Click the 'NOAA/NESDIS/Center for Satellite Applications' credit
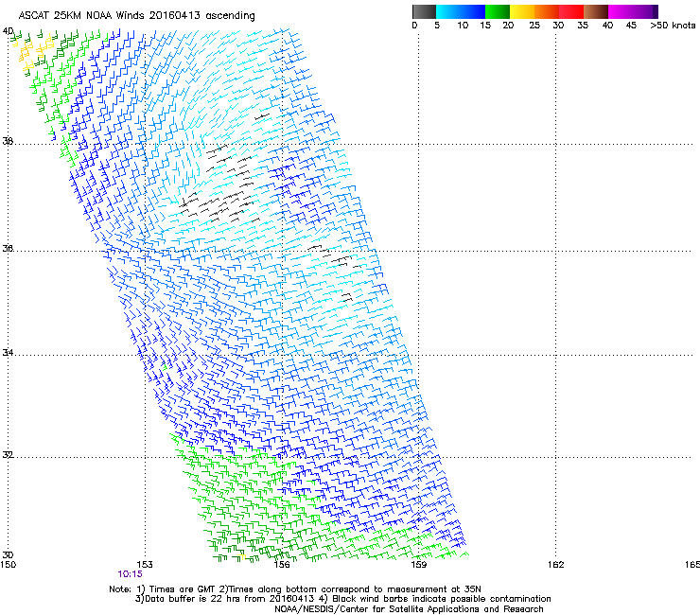 point(409,609)
